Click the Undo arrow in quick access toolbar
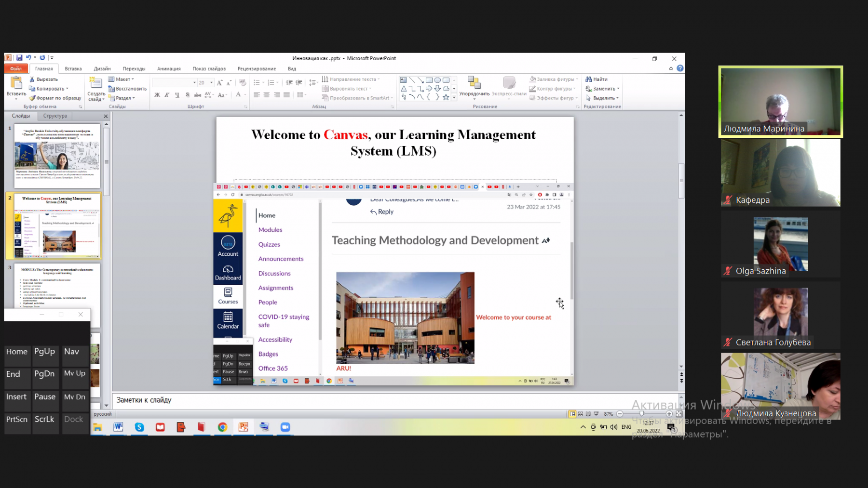This screenshot has width=868, height=488. [28, 58]
